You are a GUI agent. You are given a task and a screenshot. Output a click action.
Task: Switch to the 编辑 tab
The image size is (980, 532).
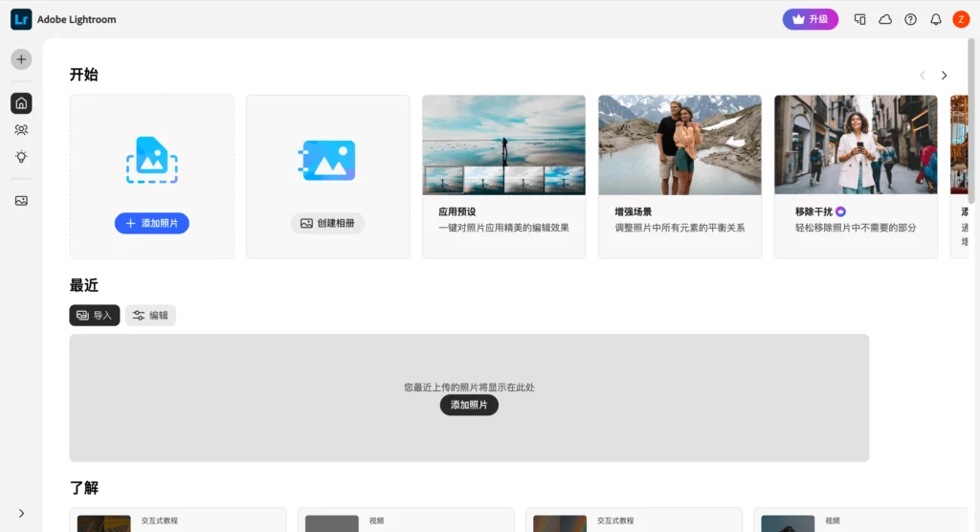pyautogui.click(x=150, y=316)
